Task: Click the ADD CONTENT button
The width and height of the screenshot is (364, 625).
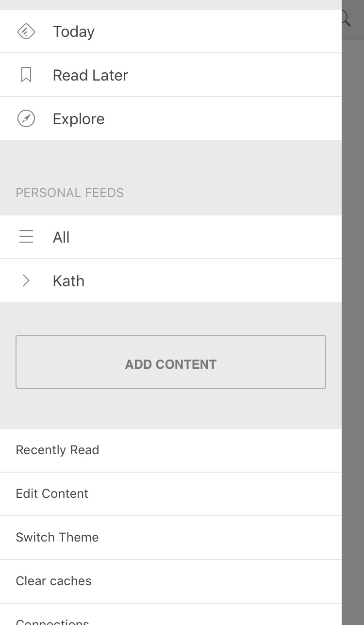Action: click(x=171, y=362)
